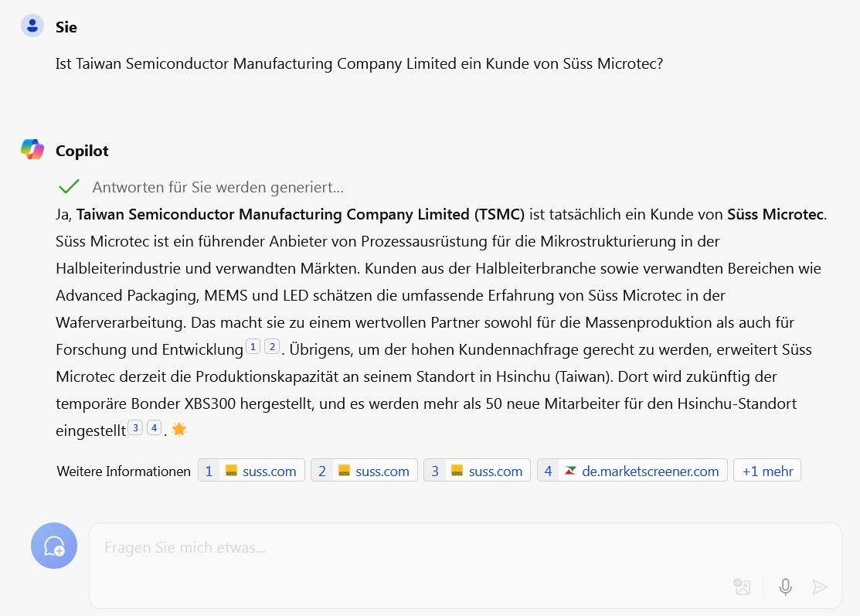The width and height of the screenshot is (860, 616).
Task: Click the 'Sie' user avatar
Action: [x=32, y=25]
